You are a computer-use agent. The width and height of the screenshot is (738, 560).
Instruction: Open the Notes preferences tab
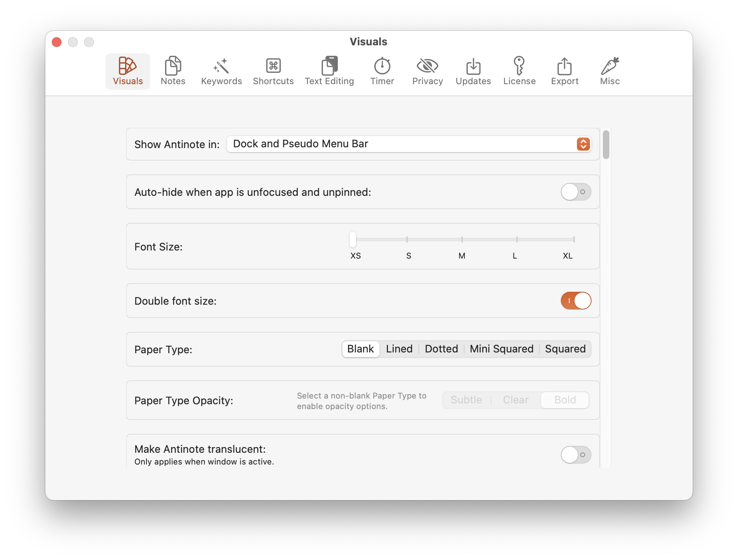173,72
